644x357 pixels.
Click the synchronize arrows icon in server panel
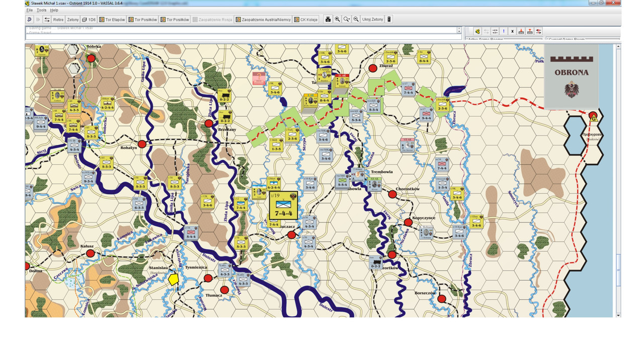pos(495,31)
